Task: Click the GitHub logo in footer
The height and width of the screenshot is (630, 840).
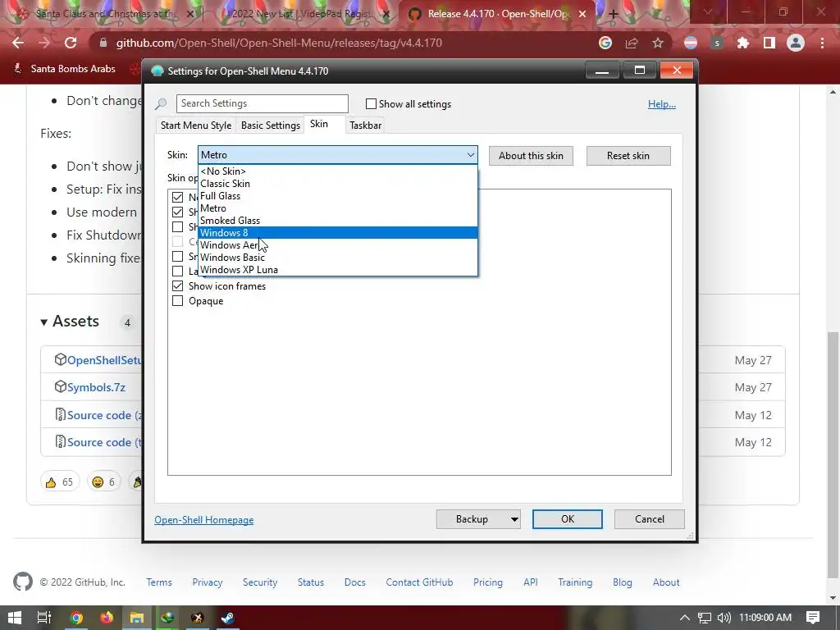Action: [x=22, y=582]
